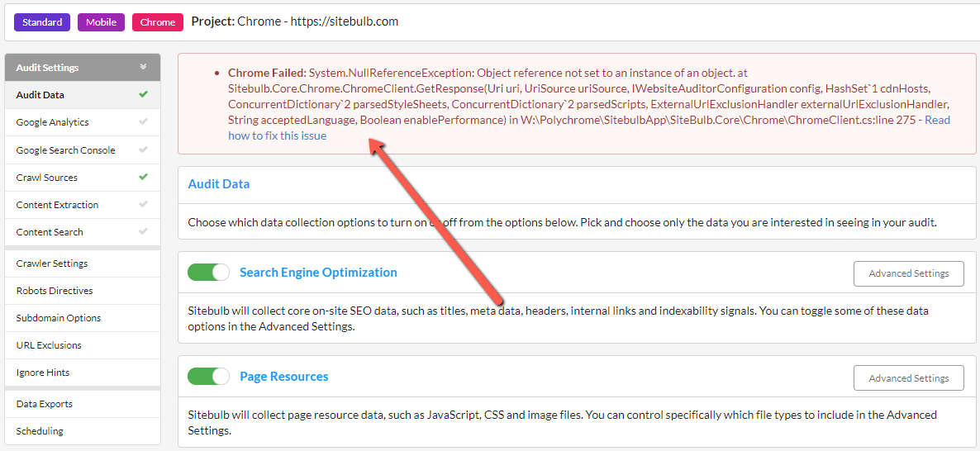Toggle Search Engine Optimization switch off

coord(209,273)
